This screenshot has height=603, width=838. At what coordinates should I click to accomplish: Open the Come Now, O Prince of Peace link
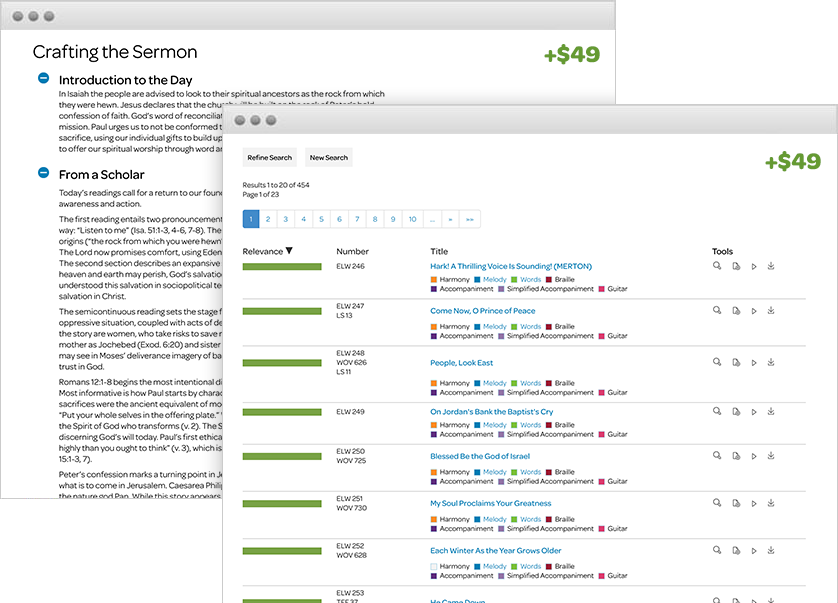click(x=483, y=311)
